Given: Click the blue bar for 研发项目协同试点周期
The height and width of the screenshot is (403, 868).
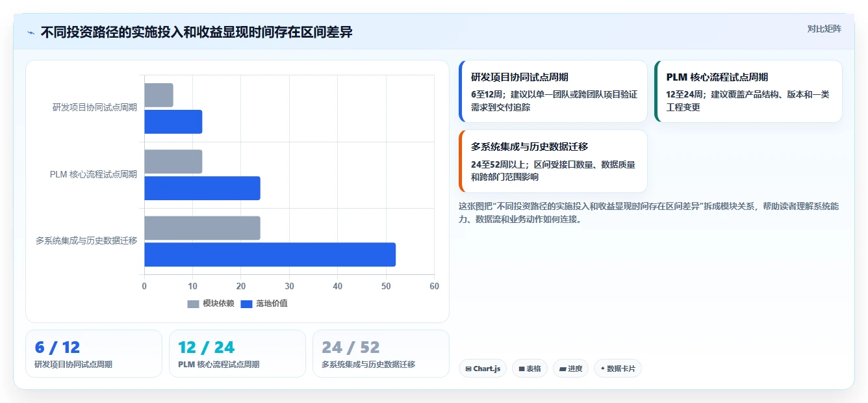Looking at the screenshot, I should [173, 122].
